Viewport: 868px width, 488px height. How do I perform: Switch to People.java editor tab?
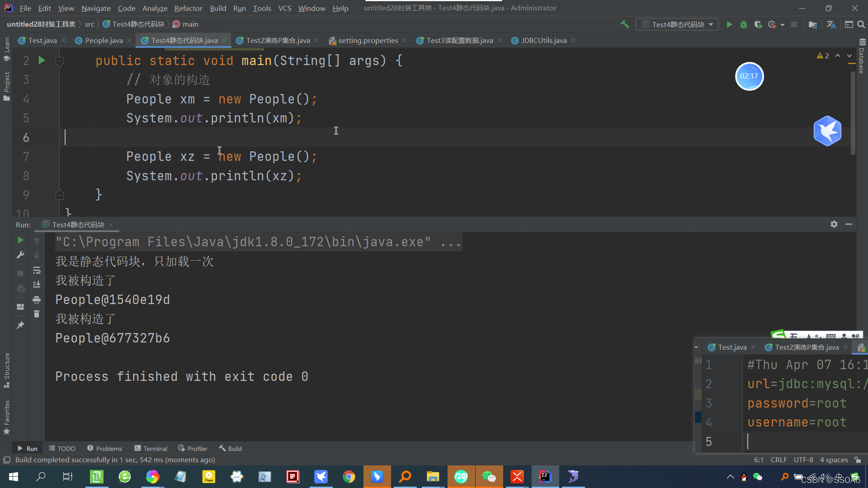click(104, 40)
